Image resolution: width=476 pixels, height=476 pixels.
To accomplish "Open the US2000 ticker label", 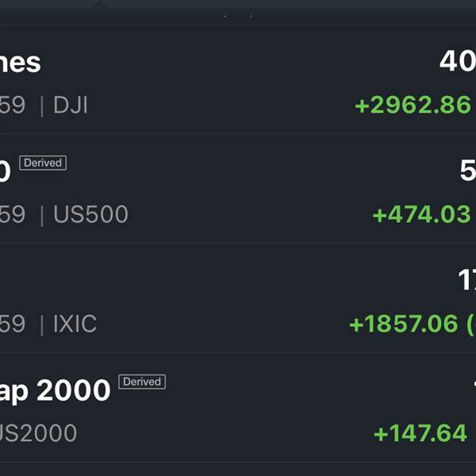I will pos(38,433).
